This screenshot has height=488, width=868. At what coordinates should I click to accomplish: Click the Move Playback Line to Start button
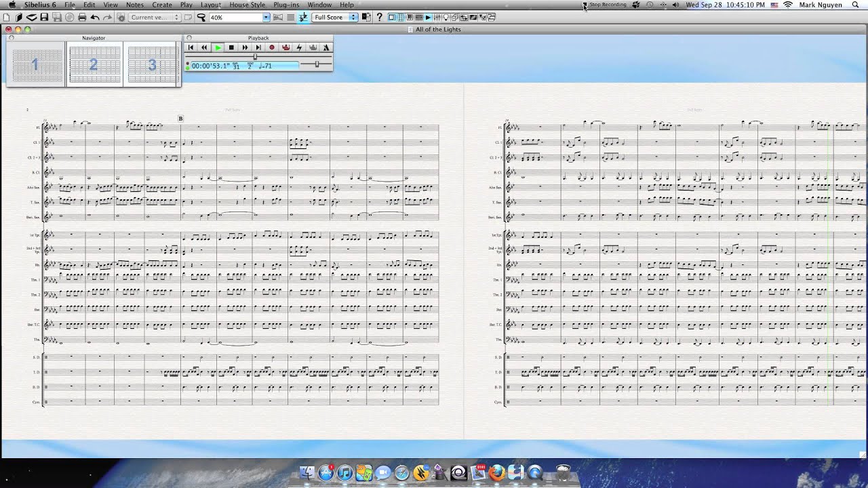pos(191,47)
